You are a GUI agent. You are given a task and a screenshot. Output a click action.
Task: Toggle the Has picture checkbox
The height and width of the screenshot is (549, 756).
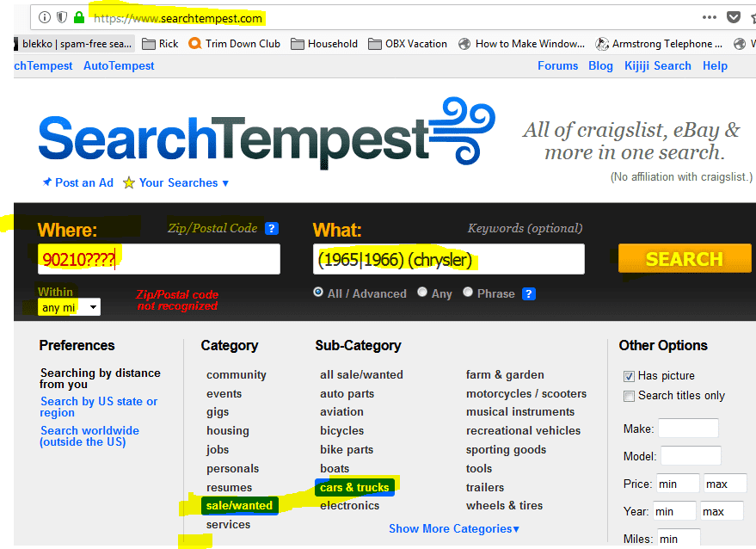click(x=629, y=376)
